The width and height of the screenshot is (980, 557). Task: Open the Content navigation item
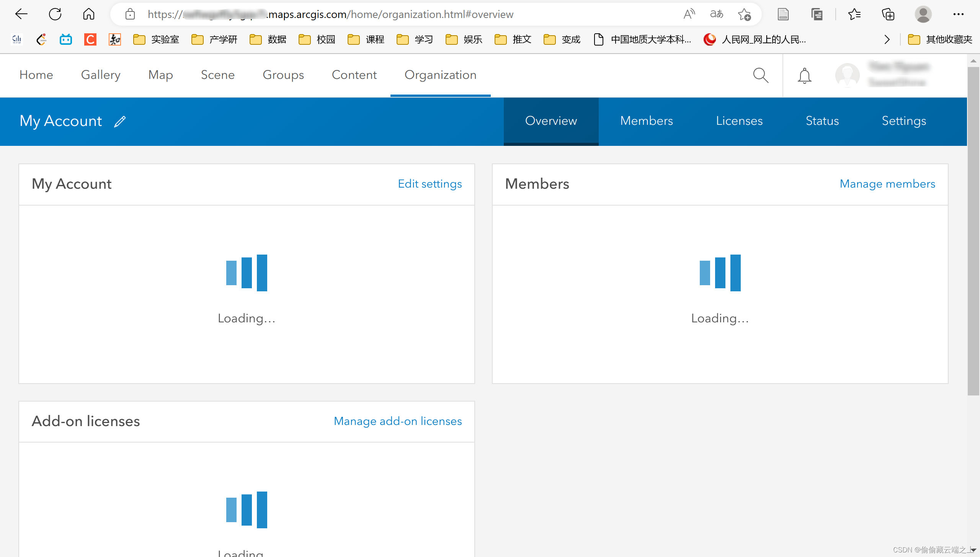tap(354, 75)
